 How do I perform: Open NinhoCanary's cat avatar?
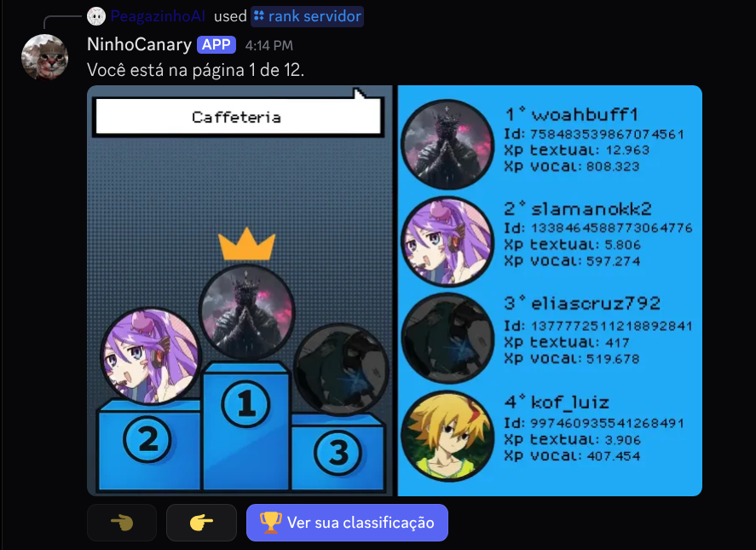[x=45, y=57]
